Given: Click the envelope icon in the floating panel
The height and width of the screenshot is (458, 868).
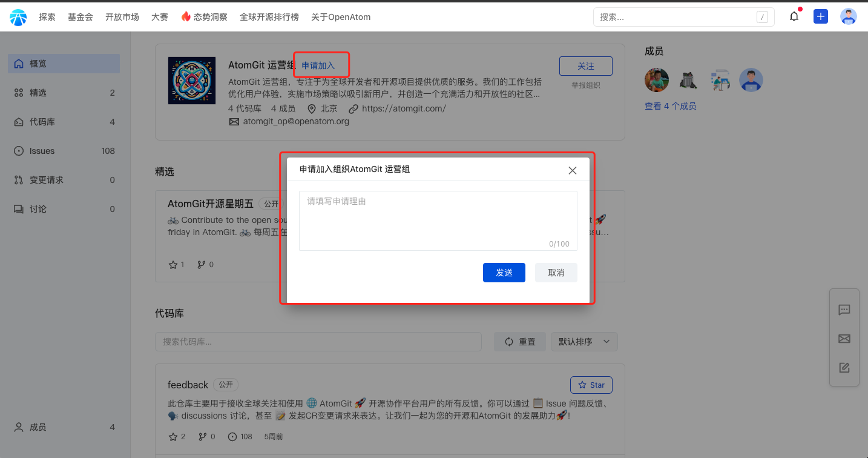Looking at the screenshot, I should click(844, 339).
